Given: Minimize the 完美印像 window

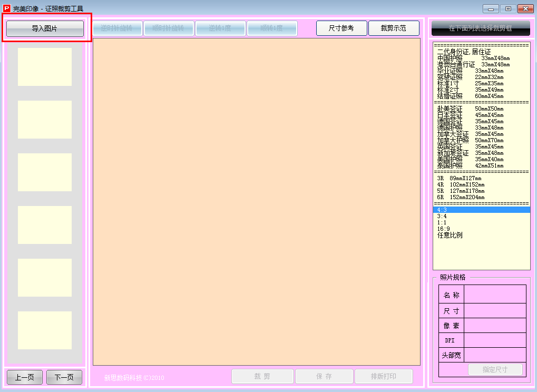Looking at the screenshot, I should point(491,8).
